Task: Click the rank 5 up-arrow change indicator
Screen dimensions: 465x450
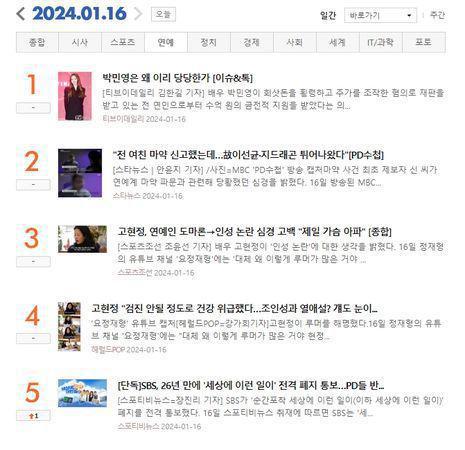Action: [x=33, y=416]
